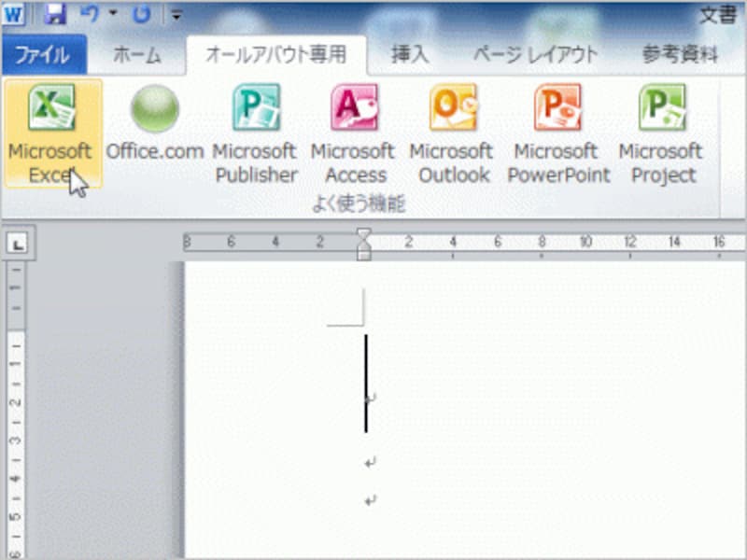Launch Microsoft Excel from the ribbon
Screen dimensions: 747x560
point(53,133)
